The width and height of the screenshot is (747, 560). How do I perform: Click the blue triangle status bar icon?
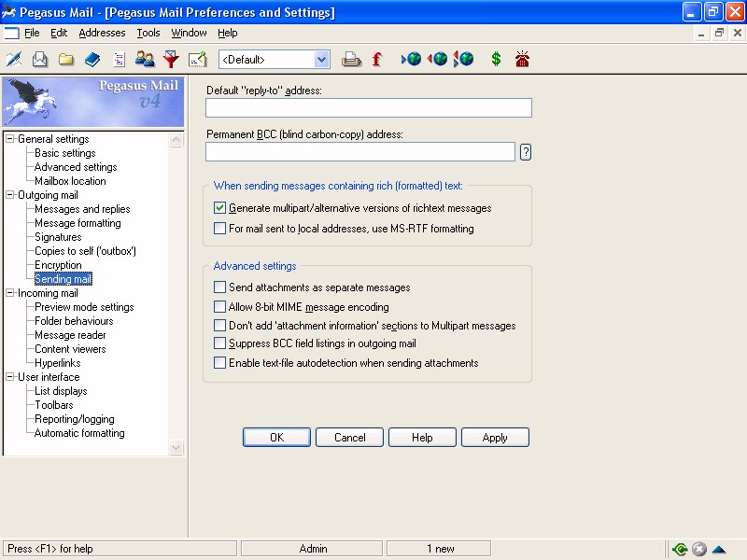pos(719,549)
